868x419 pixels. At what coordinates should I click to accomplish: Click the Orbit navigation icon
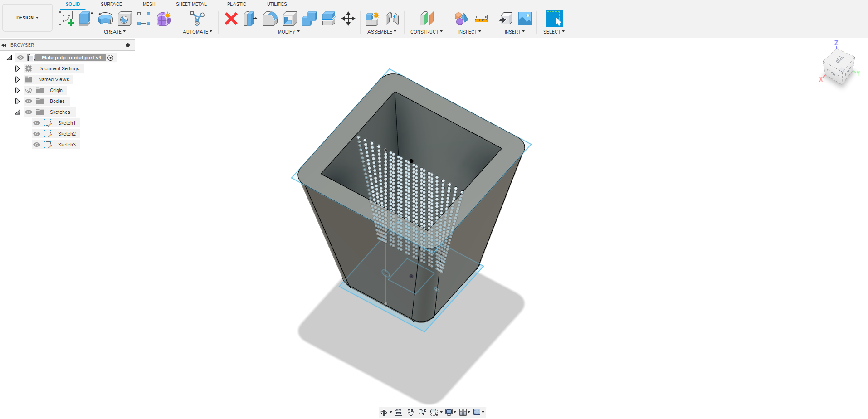click(384, 412)
